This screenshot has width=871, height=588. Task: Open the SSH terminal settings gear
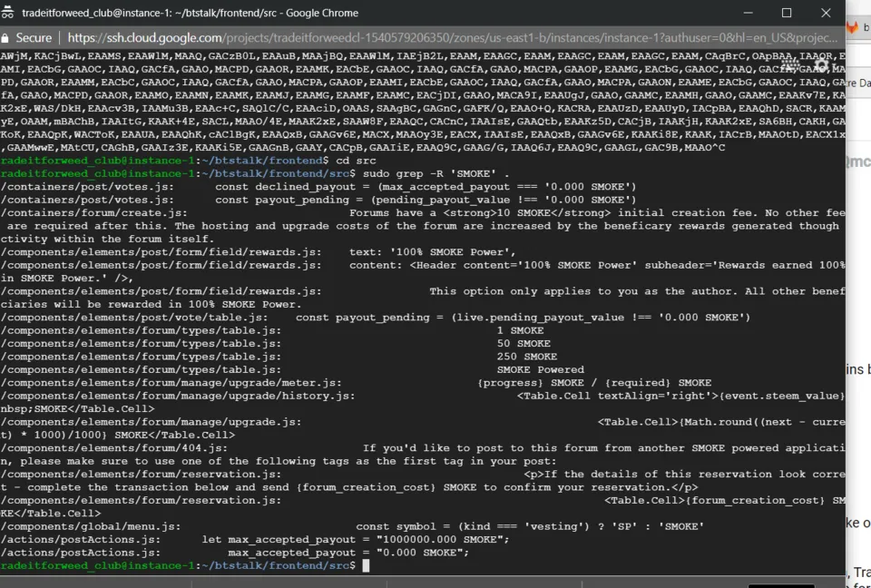click(x=821, y=65)
